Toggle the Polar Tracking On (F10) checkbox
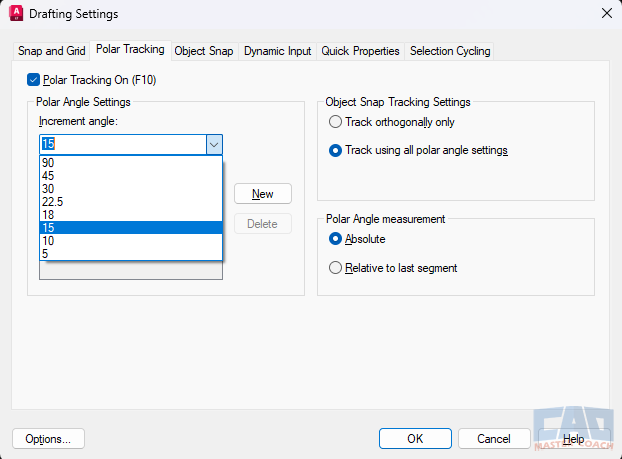 pos(33,80)
